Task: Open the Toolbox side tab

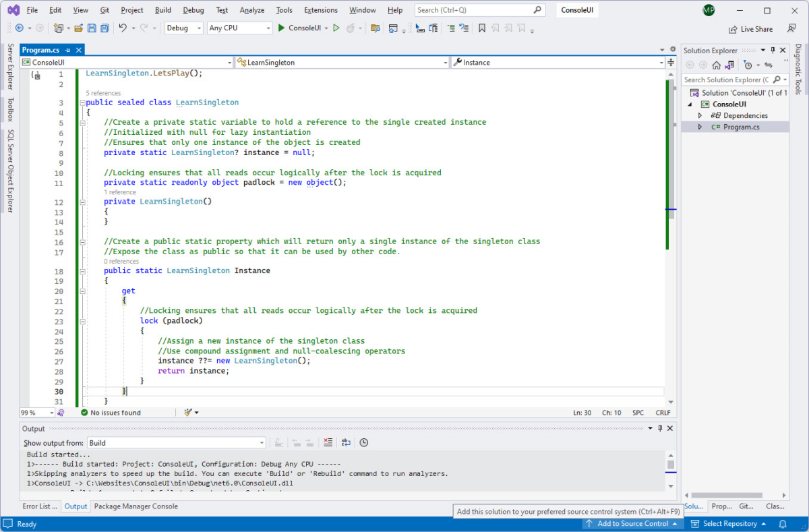Action: click(10, 109)
